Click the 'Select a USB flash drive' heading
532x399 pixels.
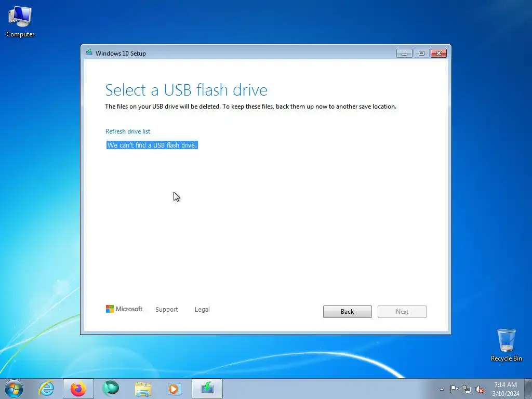coord(187,90)
